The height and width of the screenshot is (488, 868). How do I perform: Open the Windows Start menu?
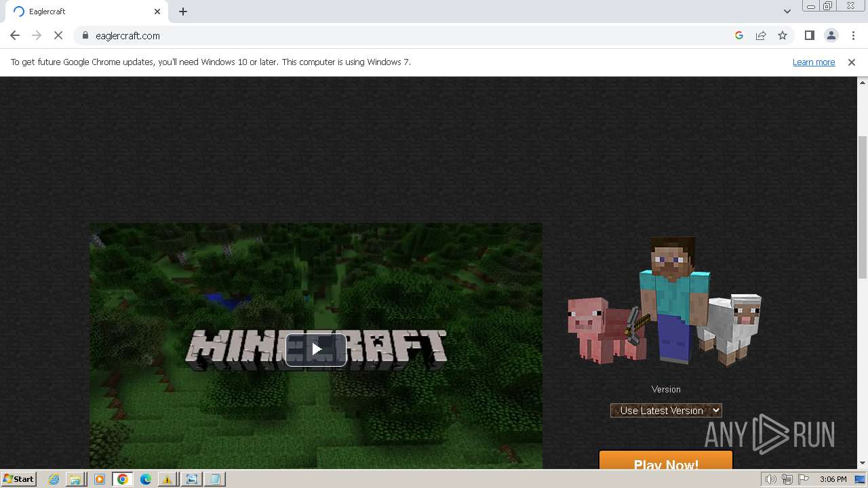(x=18, y=479)
